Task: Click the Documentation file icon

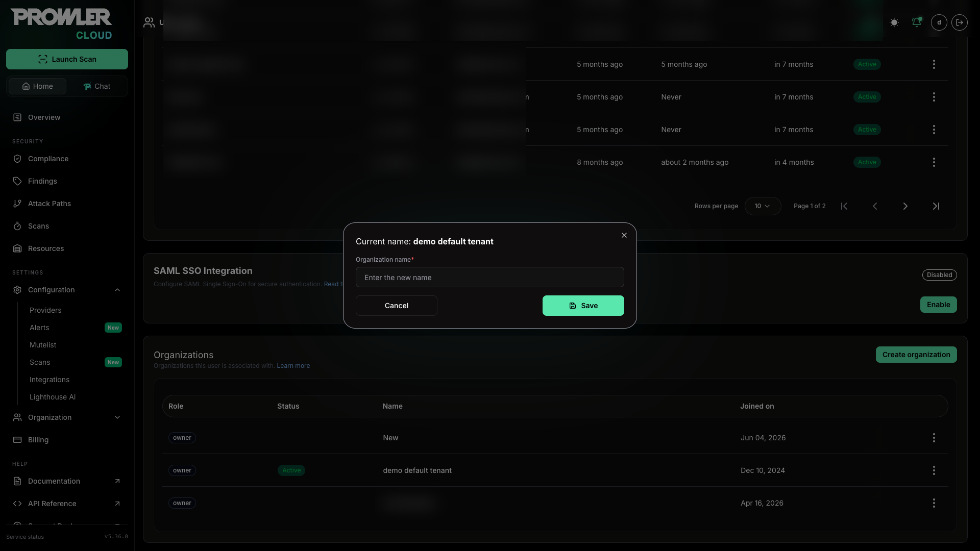Action: point(17,481)
